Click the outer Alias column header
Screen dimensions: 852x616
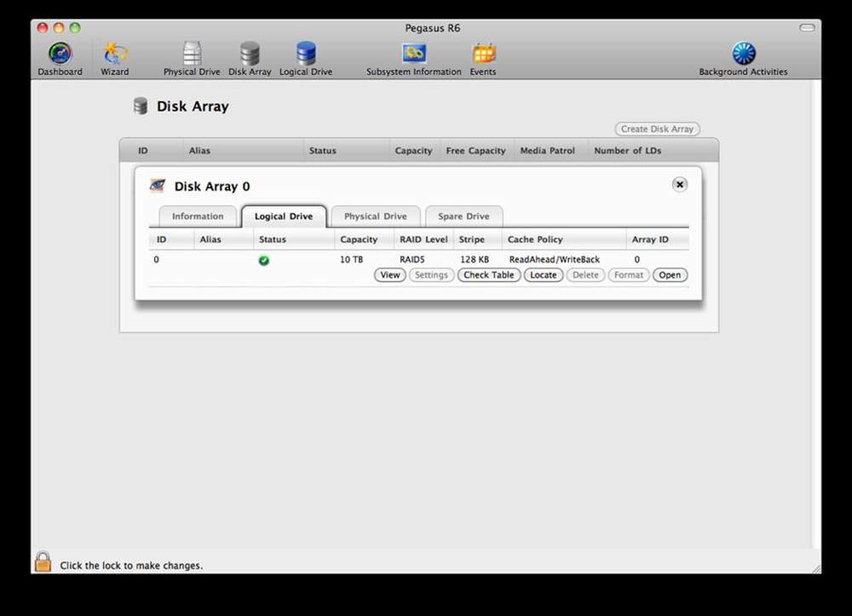[x=199, y=151]
